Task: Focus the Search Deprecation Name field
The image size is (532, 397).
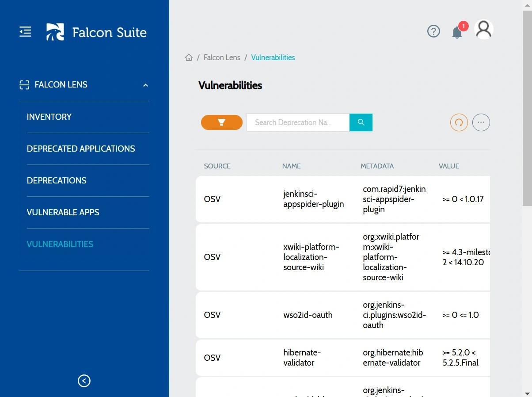Action: (298, 122)
